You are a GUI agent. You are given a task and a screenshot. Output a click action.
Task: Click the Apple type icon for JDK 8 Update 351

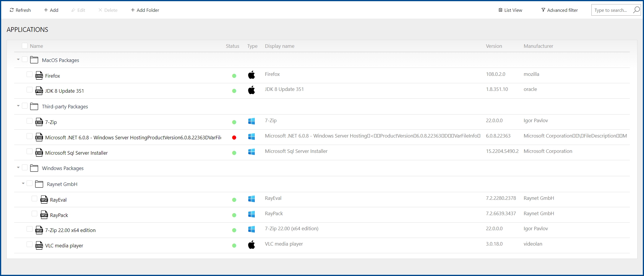252,90
